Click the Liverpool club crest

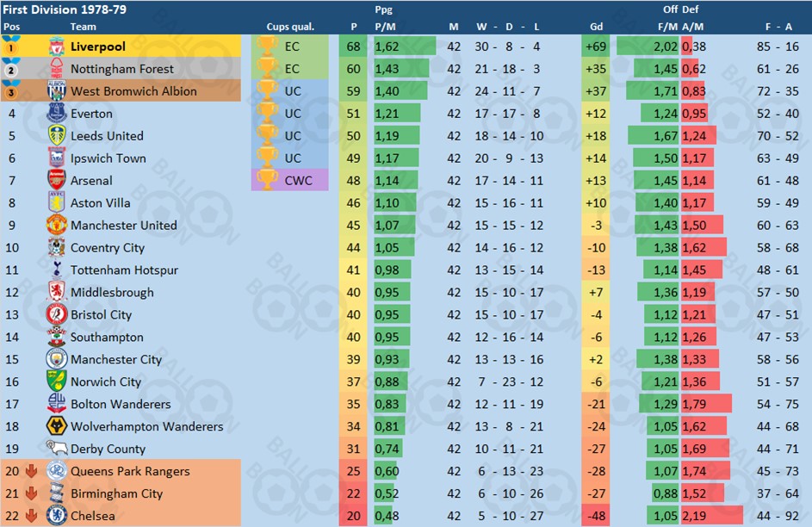(x=57, y=46)
